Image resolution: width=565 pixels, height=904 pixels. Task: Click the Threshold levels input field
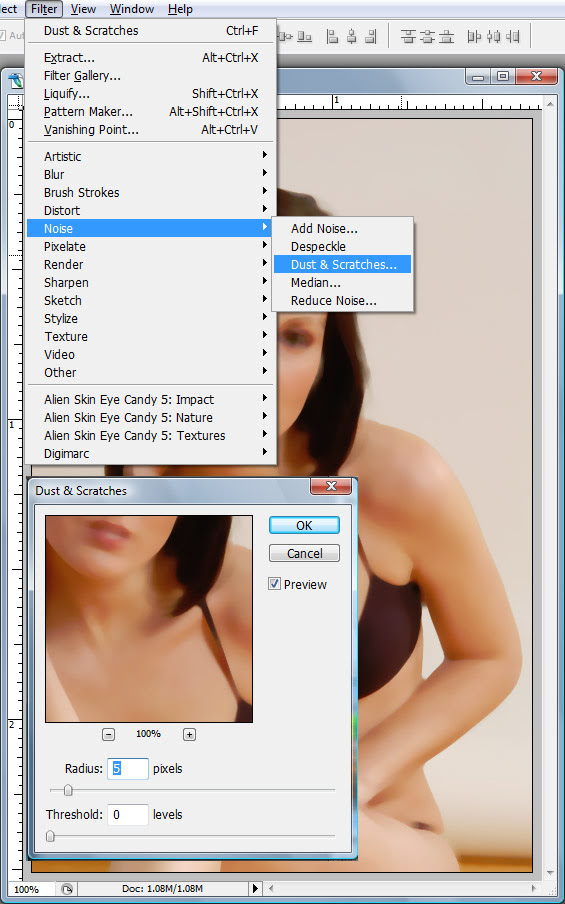(x=127, y=815)
